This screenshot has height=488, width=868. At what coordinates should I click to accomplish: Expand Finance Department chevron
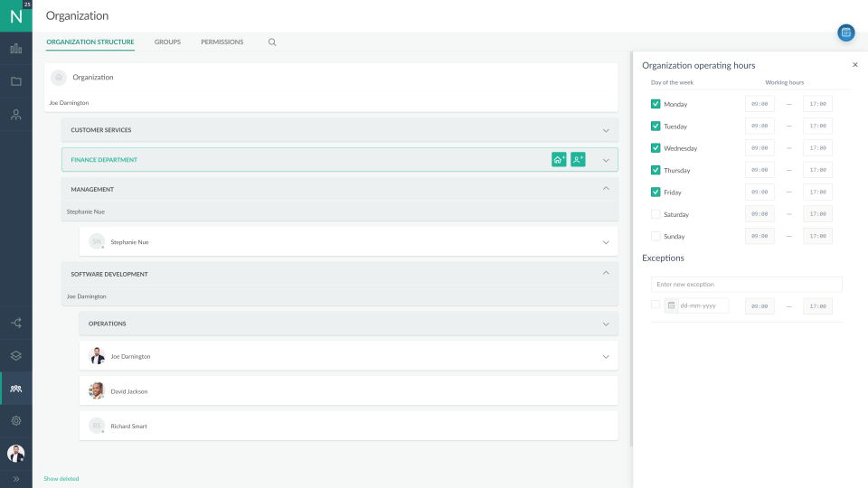pyautogui.click(x=606, y=161)
